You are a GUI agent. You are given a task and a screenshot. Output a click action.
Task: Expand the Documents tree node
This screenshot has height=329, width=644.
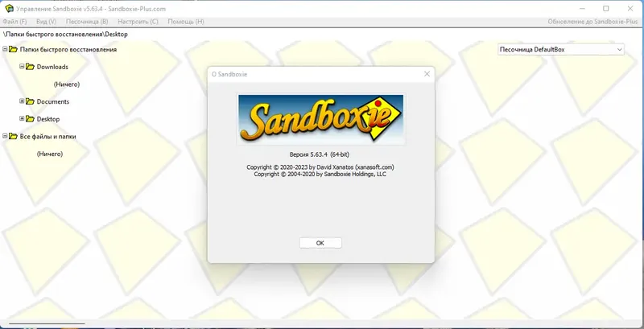(x=22, y=101)
